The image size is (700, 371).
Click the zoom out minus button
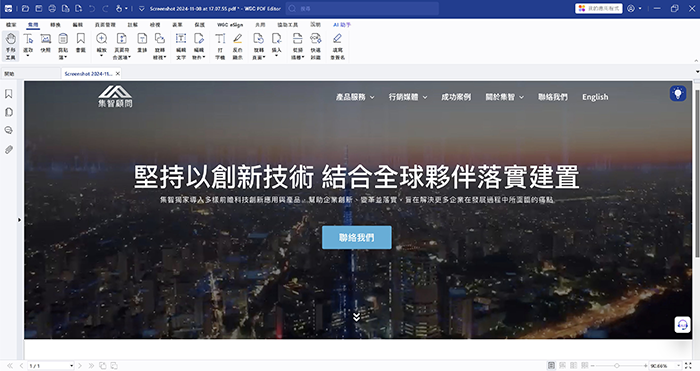[x=593, y=366]
